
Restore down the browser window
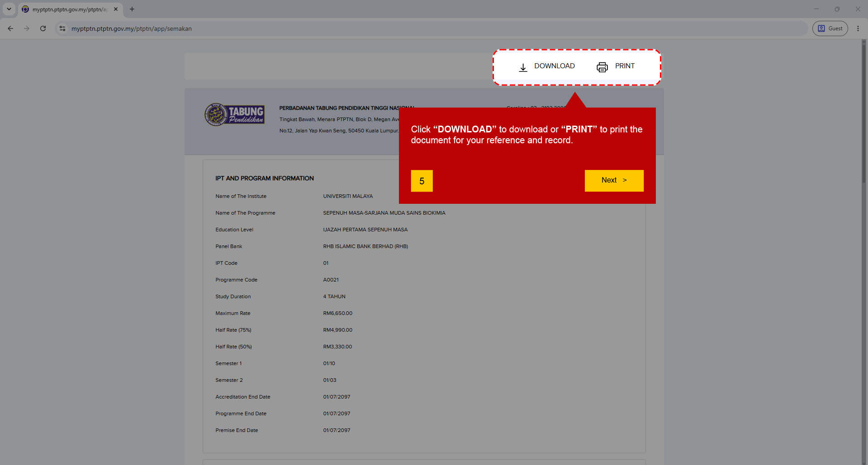837,9
